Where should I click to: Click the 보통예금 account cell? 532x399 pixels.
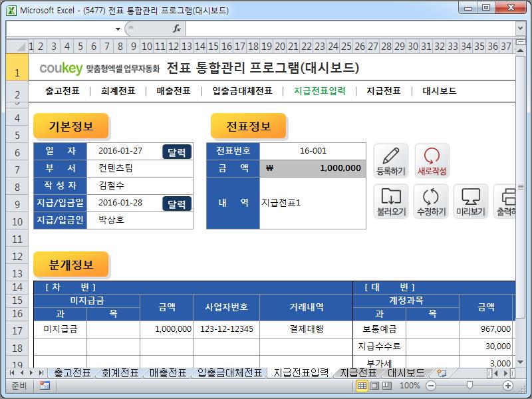pos(379,329)
